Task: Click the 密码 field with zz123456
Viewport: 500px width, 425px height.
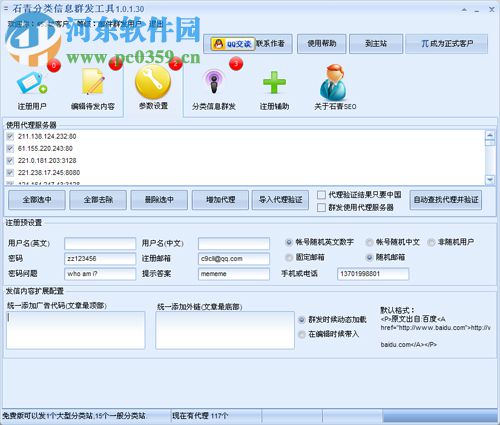Action: tap(100, 259)
